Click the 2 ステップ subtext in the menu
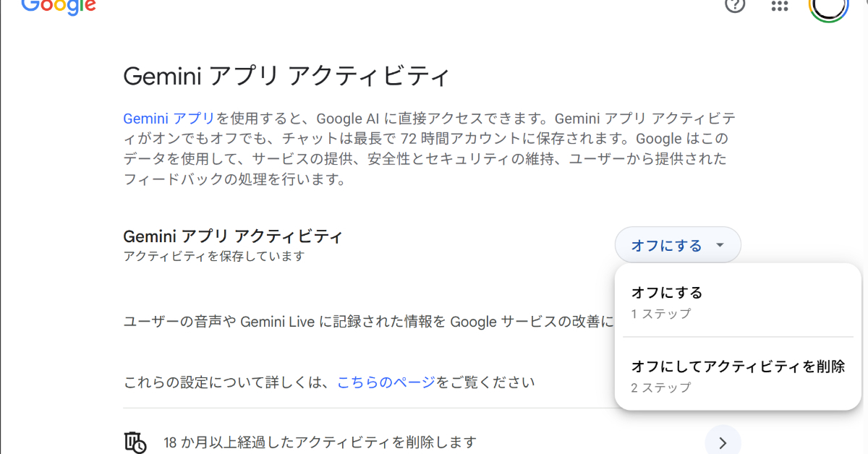The height and width of the screenshot is (454, 868). click(660, 388)
